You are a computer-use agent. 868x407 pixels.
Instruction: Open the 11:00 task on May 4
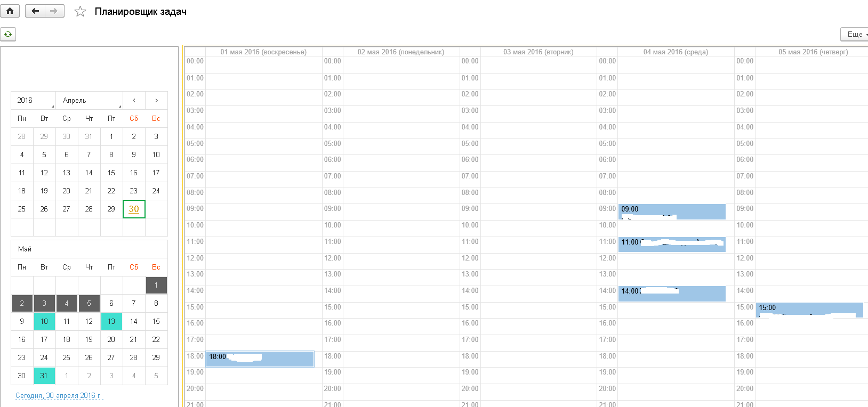click(x=672, y=245)
